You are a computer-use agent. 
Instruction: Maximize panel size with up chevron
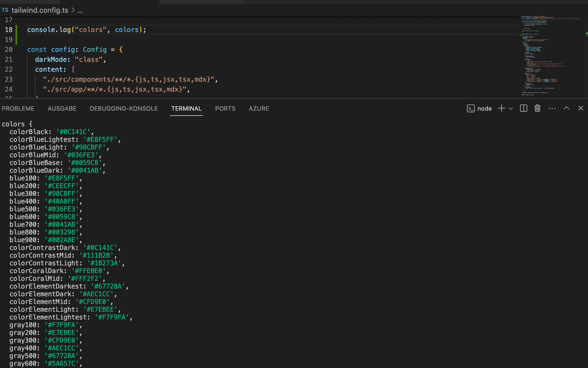[566, 108]
